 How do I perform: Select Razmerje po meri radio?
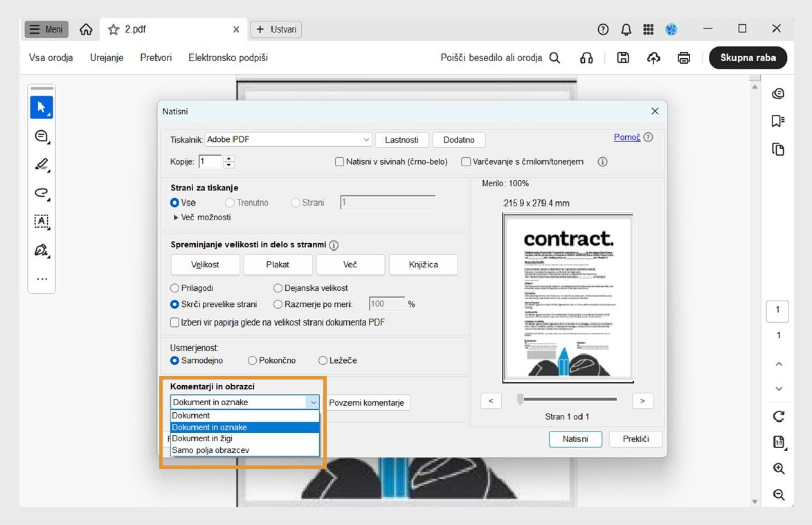point(278,304)
